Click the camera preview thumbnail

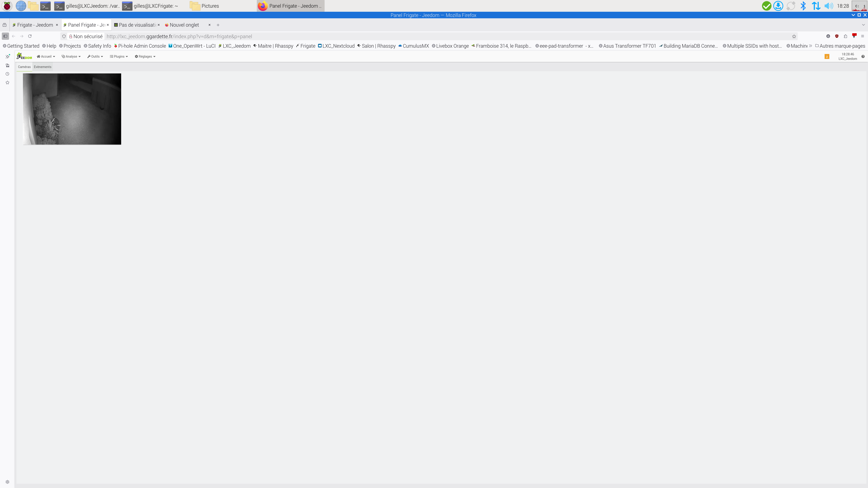(x=72, y=109)
